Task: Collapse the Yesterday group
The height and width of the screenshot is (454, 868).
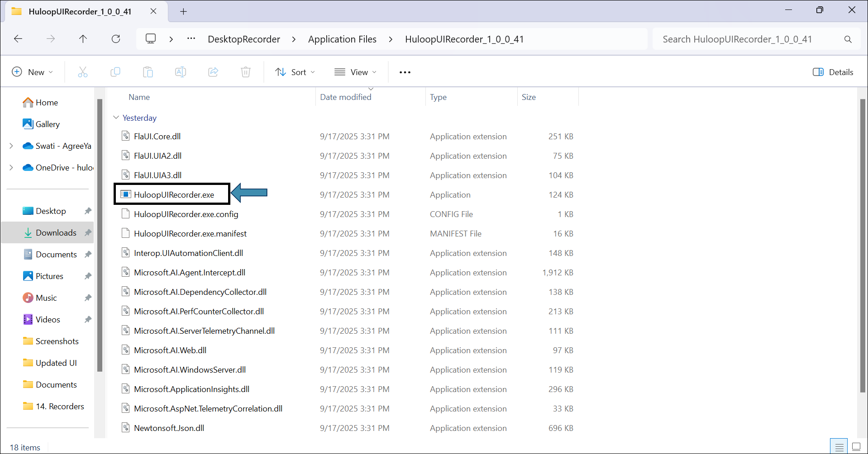Action: tap(116, 118)
